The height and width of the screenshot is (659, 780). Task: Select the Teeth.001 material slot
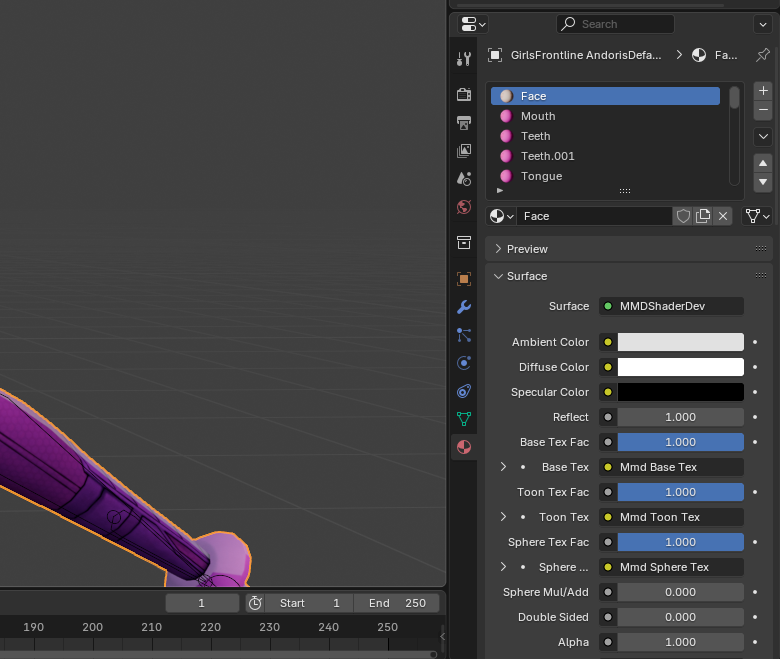[605, 156]
